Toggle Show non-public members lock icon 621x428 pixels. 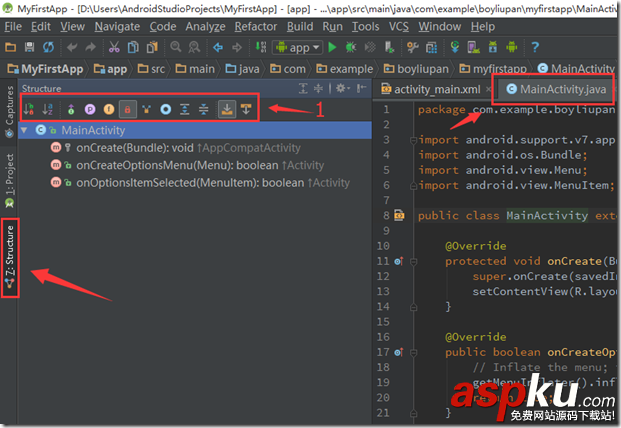click(x=128, y=109)
